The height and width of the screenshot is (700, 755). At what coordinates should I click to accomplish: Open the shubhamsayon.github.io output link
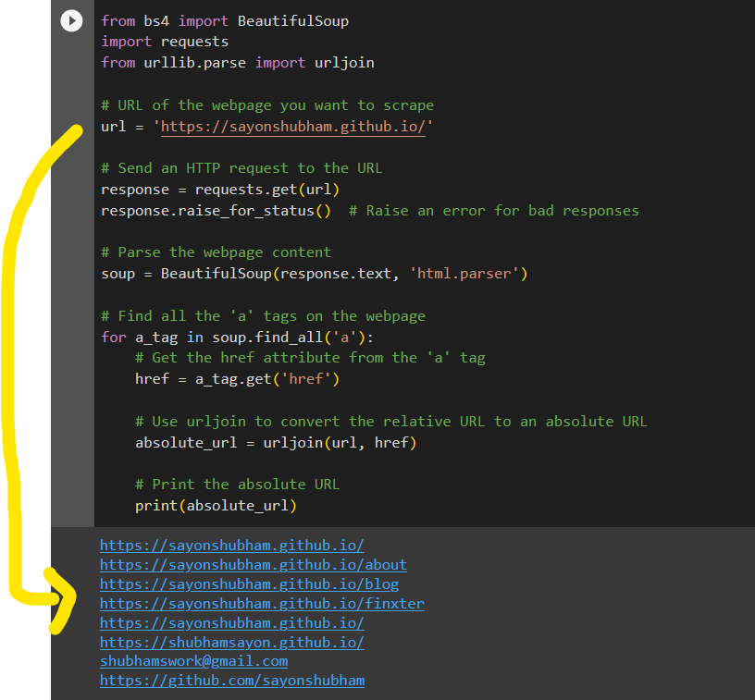[x=232, y=643]
